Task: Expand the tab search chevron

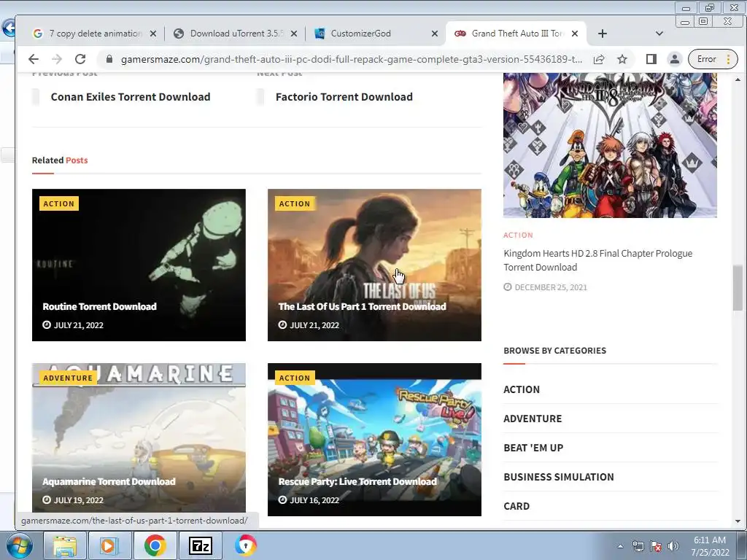Action: point(659,34)
